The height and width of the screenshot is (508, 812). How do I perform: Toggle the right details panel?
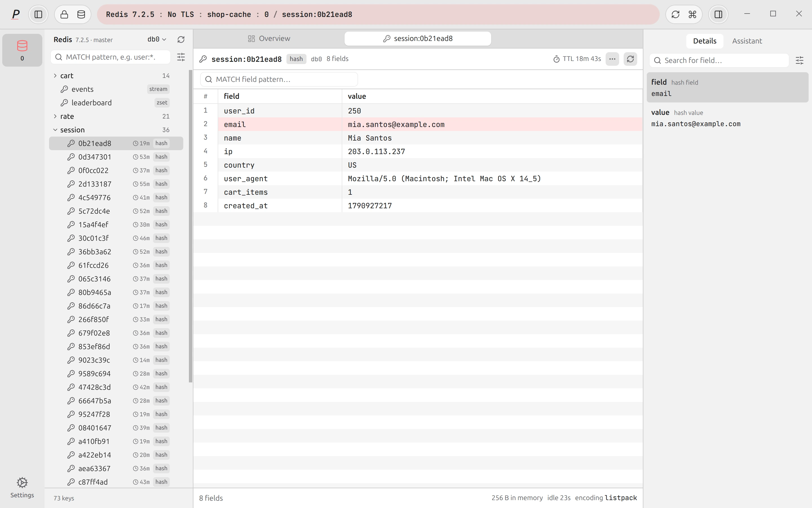(x=718, y=14)
